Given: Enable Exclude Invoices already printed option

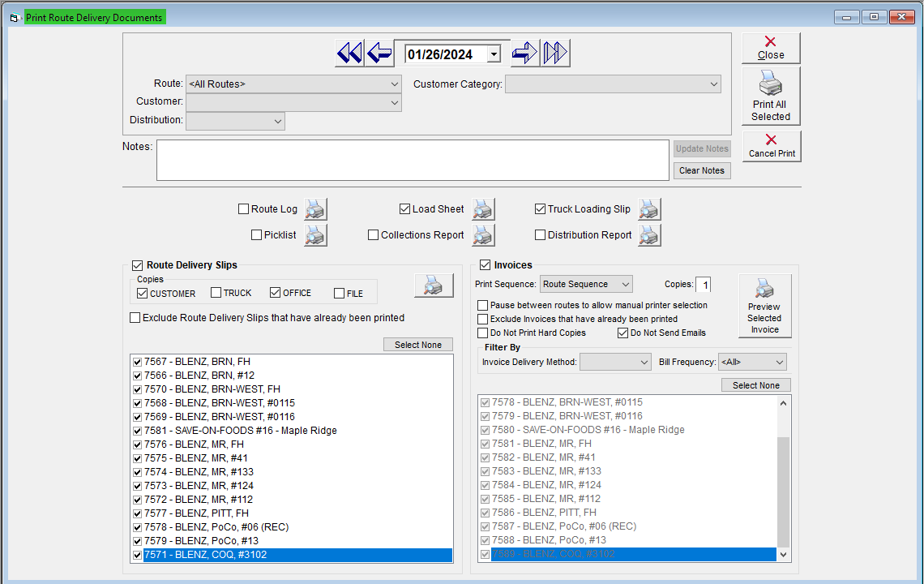Looking at the screenshot, I should click(x=482, y=319).
